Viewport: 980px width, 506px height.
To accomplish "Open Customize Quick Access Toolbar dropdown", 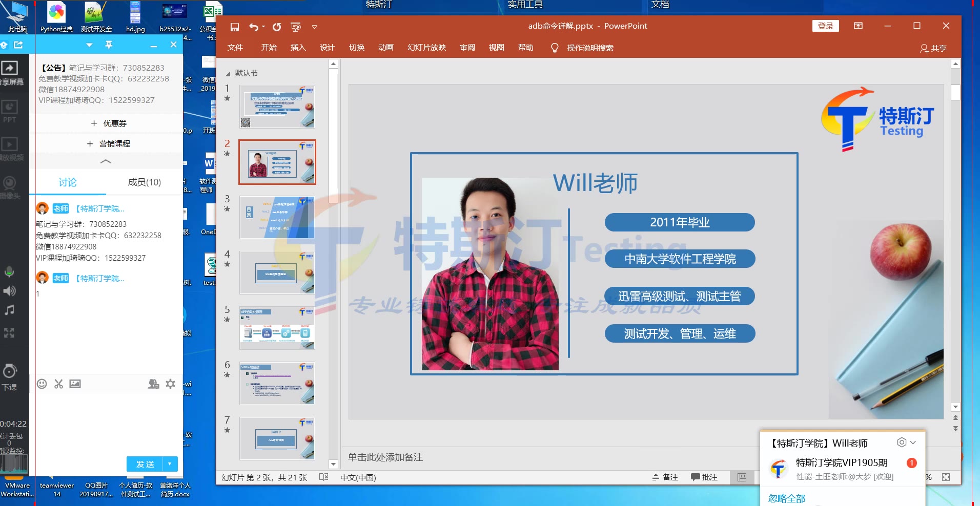I will [x=315, y=27].
